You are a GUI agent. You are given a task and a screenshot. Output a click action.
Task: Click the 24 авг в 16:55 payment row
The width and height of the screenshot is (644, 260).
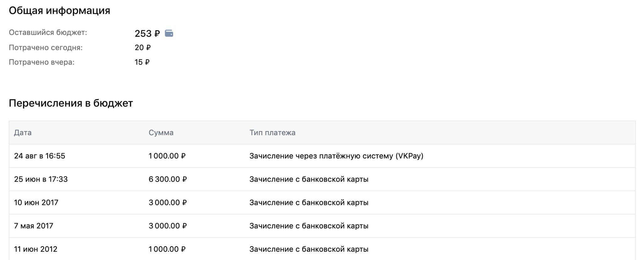click(322, 156)
